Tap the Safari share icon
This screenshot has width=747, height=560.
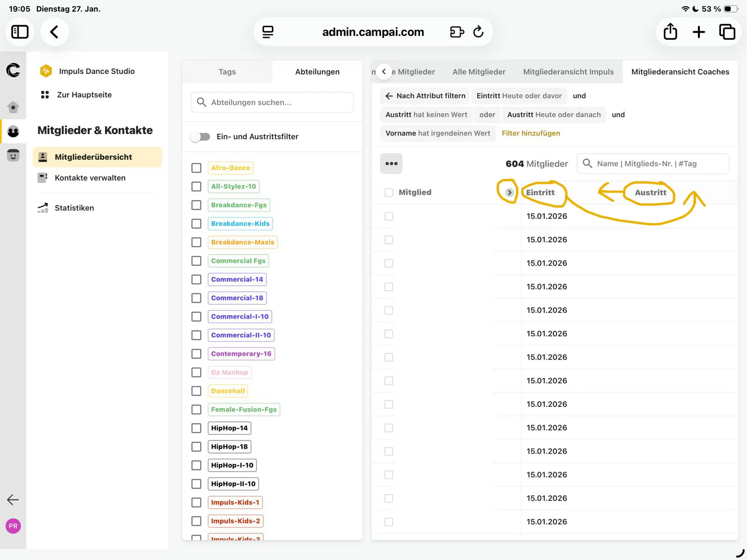(670, 32)
